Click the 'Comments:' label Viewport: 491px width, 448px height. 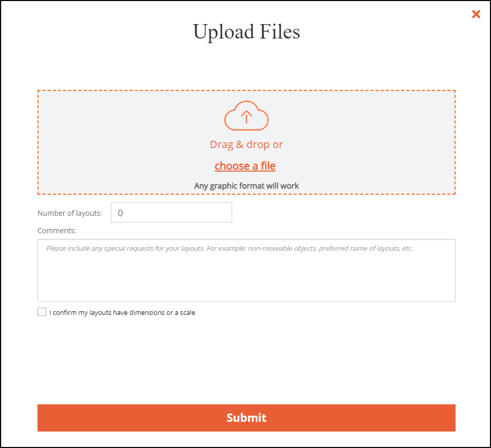(56, 231)
